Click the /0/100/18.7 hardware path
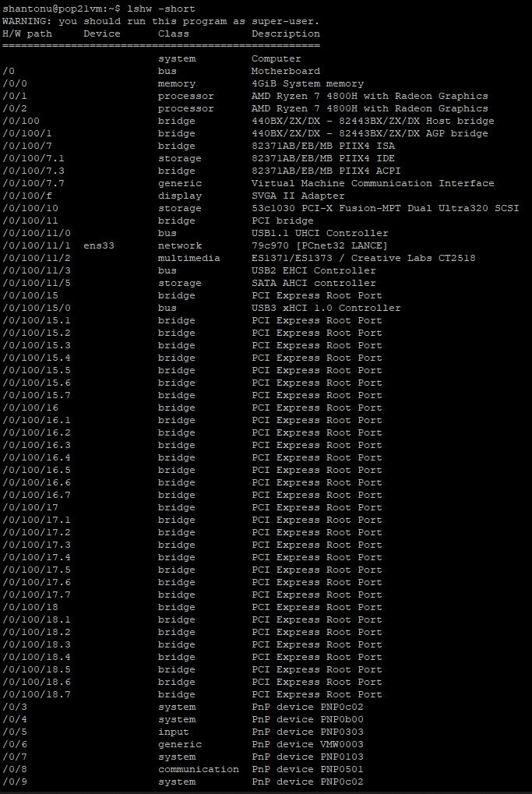This screenshot has width=532, height=794. point(37,695)
